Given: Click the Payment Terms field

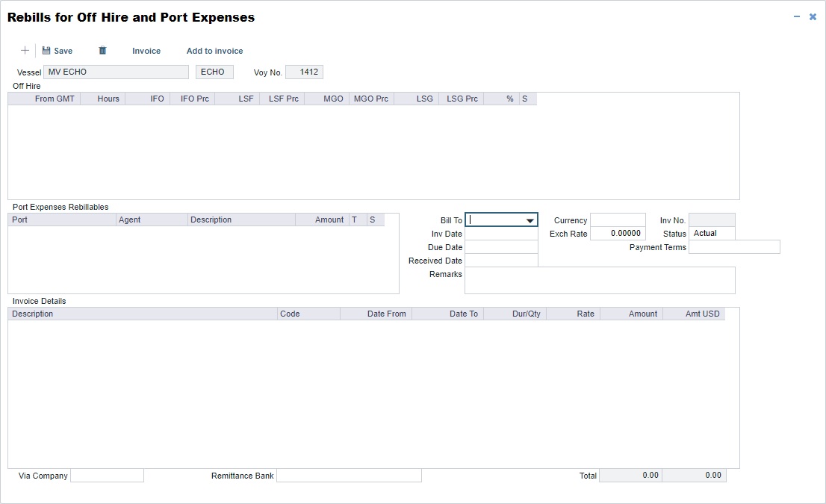Looking at the screenshot, I should pos(733,246).
